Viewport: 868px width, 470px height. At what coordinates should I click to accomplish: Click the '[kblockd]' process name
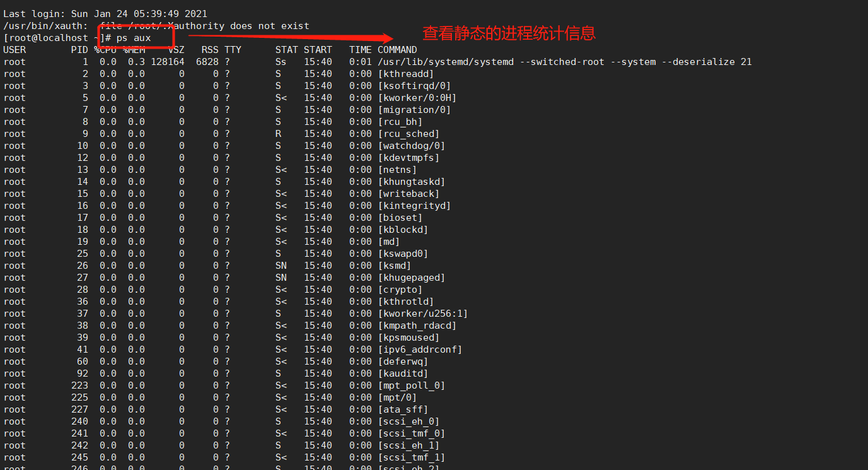pyautogui.click(x=403, y=230)
